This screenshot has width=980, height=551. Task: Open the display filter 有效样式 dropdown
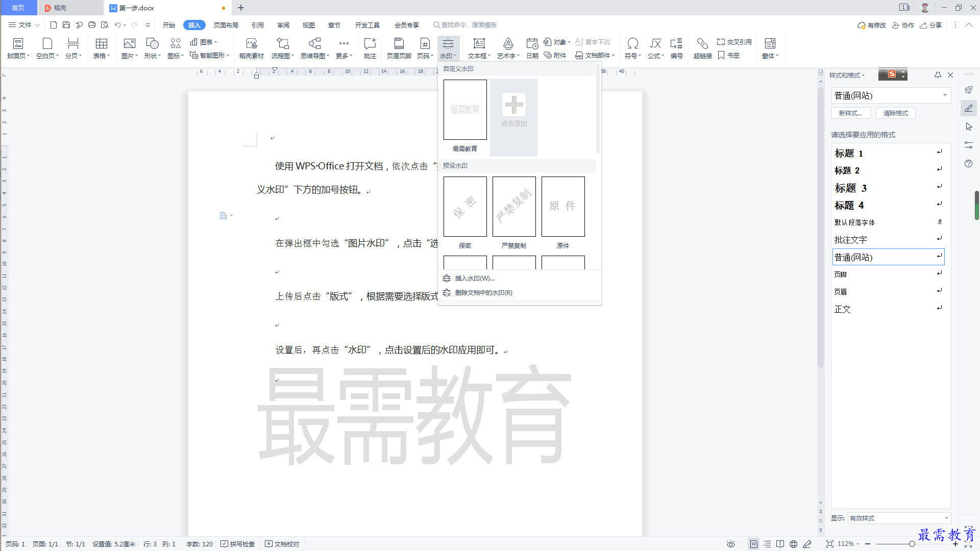click(899, 518)
